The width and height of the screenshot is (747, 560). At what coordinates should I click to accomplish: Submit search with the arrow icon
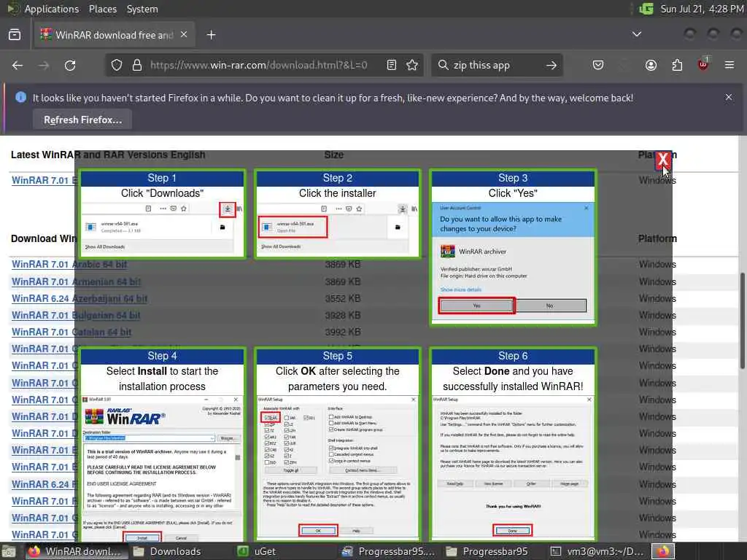click(551, 65)
